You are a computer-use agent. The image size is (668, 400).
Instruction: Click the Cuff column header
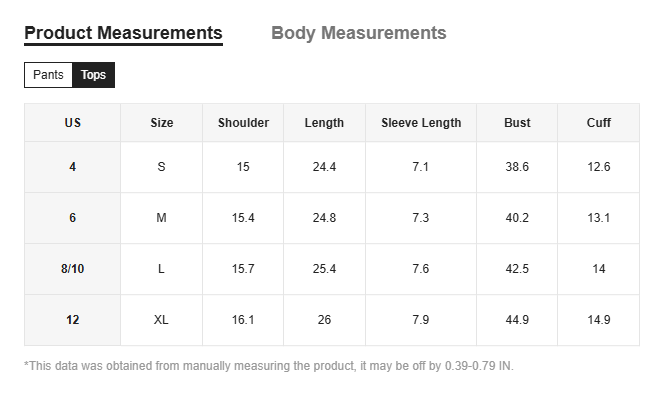pos(599,123)
